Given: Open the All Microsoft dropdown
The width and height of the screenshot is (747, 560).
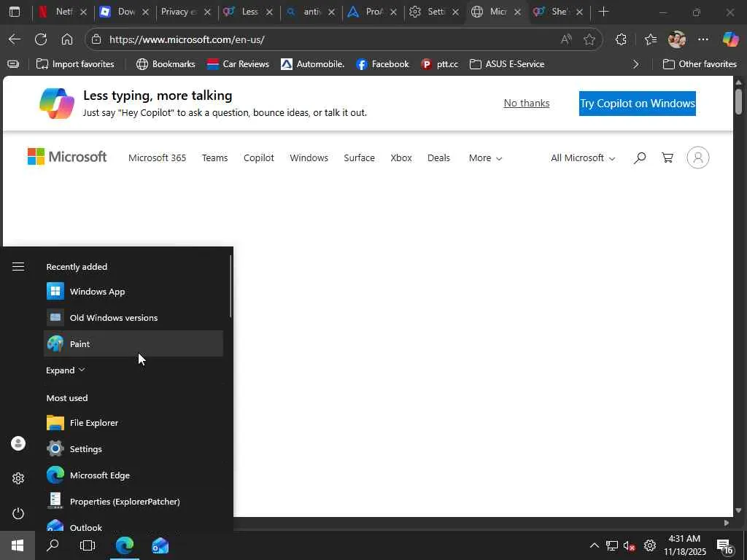Looking at the screenshot, I should pos(583,158).
